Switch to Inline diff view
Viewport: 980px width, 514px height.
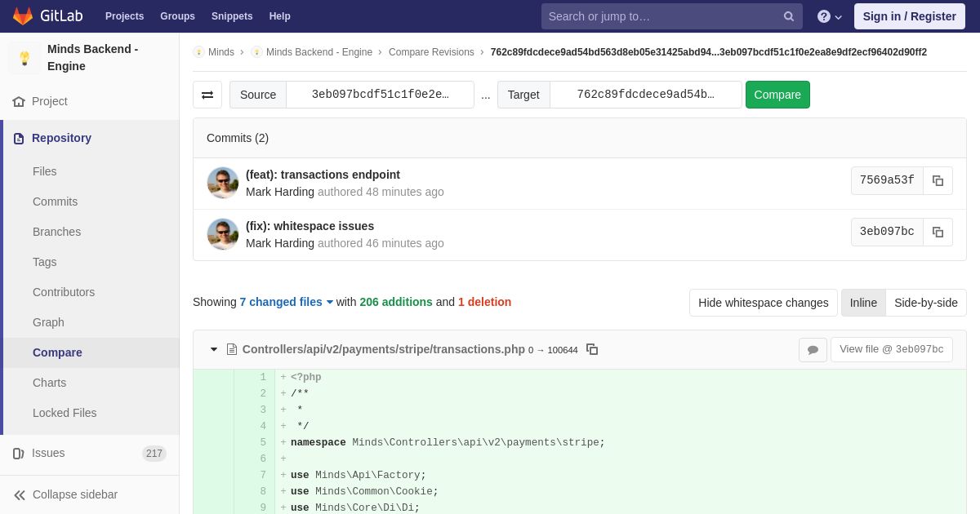click(863, 303)
